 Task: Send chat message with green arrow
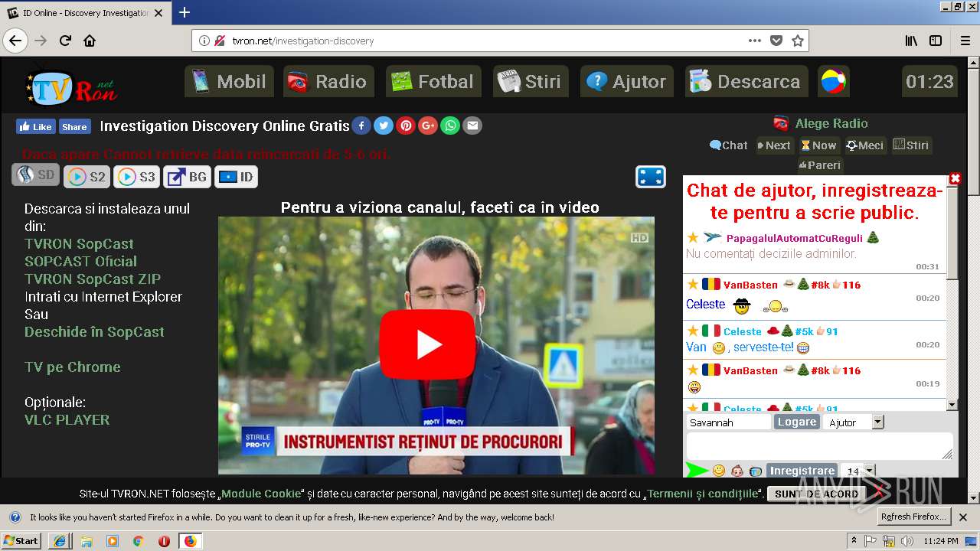pyautogui.click(x=697, y=470)
